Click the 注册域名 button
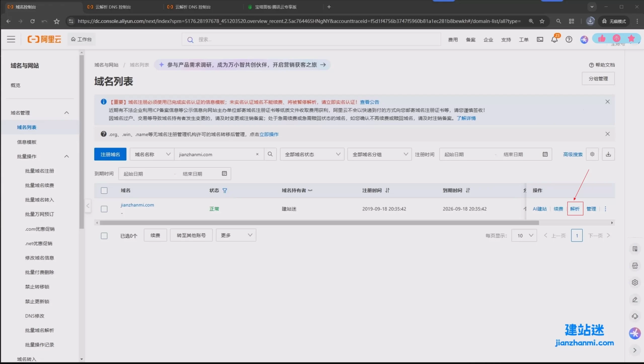644x364 pixels. click(x=110, y=154)
